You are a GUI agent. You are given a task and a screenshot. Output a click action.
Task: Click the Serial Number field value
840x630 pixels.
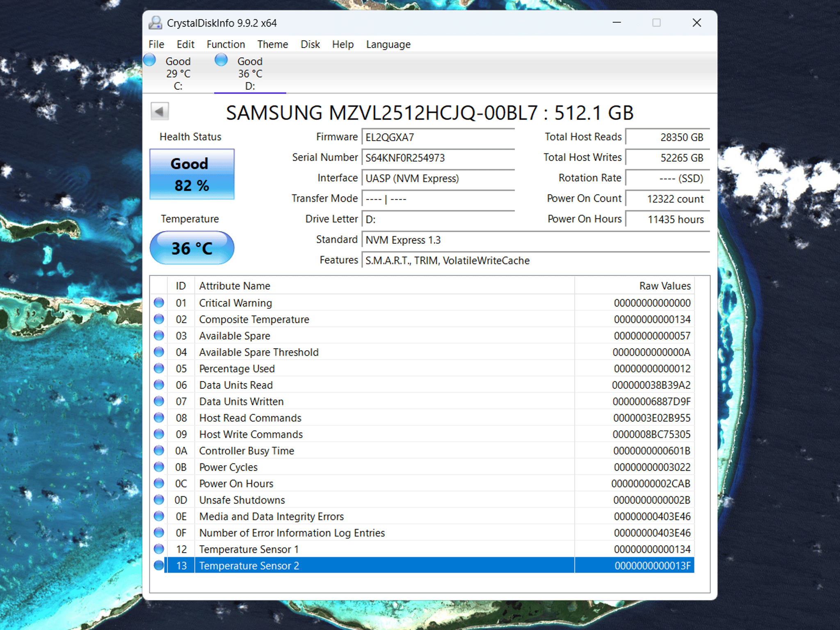tap(438, 157)
